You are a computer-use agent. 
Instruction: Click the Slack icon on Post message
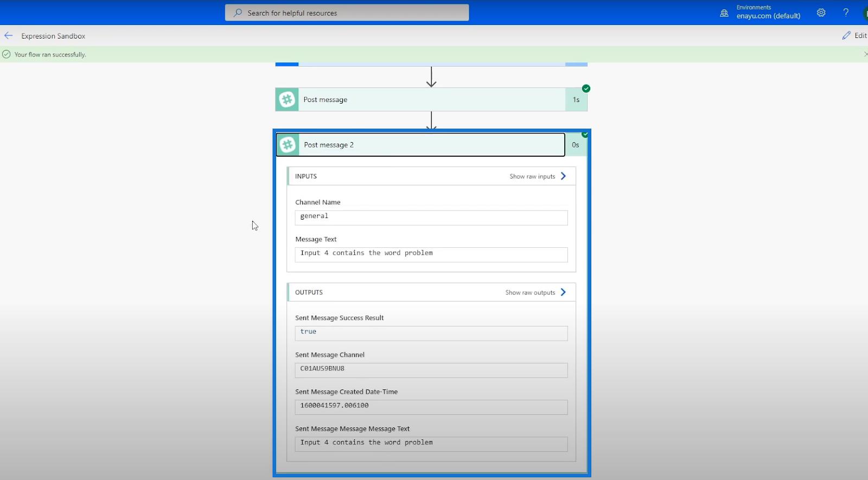287,100
